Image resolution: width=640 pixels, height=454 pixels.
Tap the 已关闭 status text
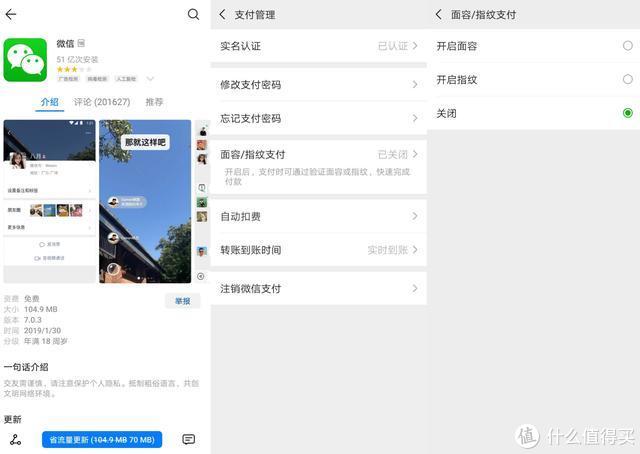click(393, 154)
